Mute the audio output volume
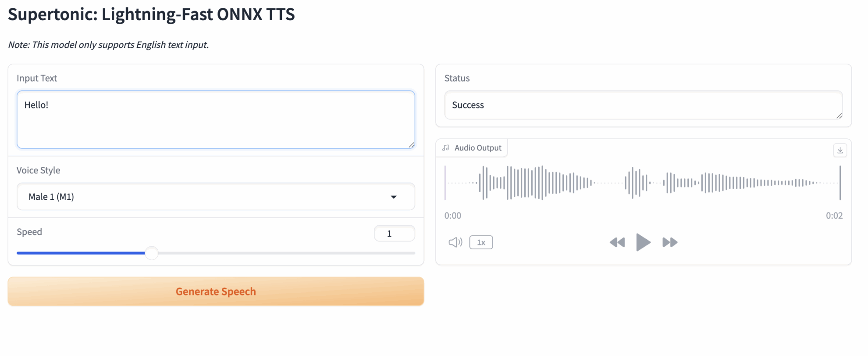The height and width of the screenshot is (356, 868). 455,242
